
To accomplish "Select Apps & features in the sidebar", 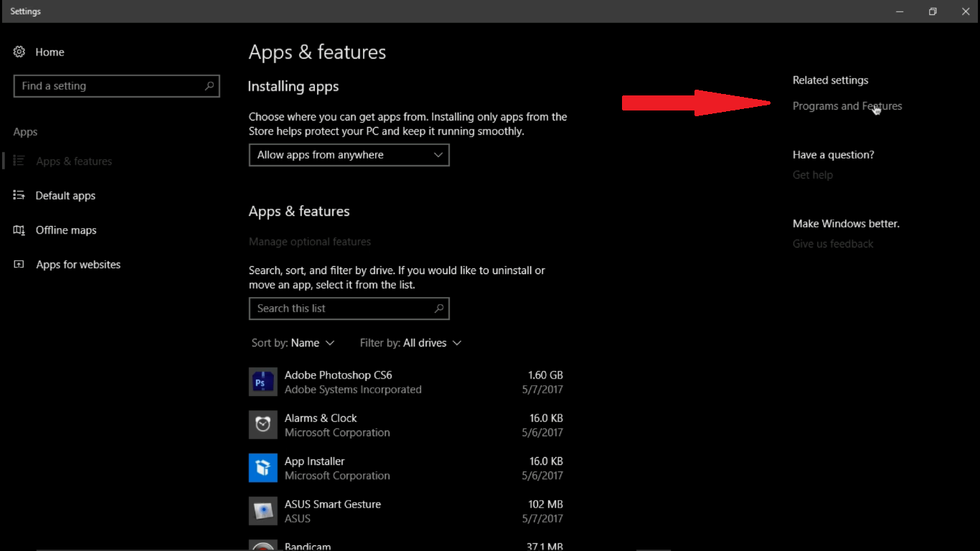I will coord(74,161).
